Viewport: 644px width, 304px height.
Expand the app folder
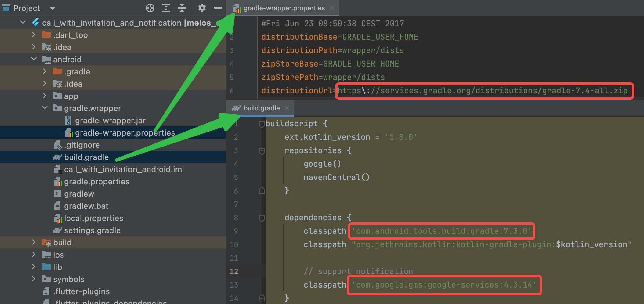point(45,96)
